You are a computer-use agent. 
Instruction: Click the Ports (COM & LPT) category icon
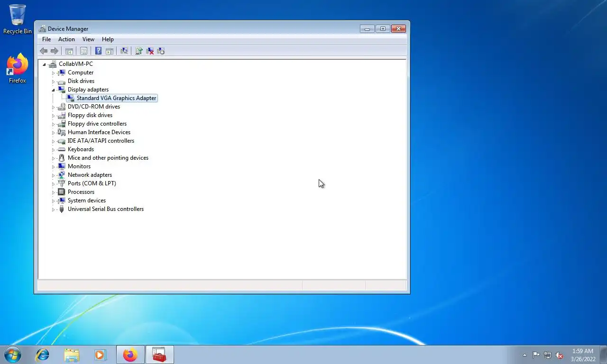[x=61, y=183]
